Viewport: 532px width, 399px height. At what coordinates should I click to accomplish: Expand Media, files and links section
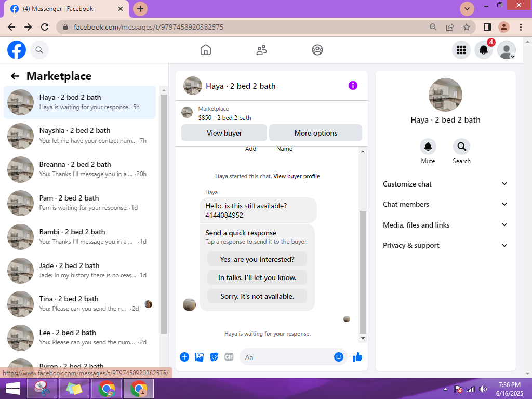coord(445,225)
